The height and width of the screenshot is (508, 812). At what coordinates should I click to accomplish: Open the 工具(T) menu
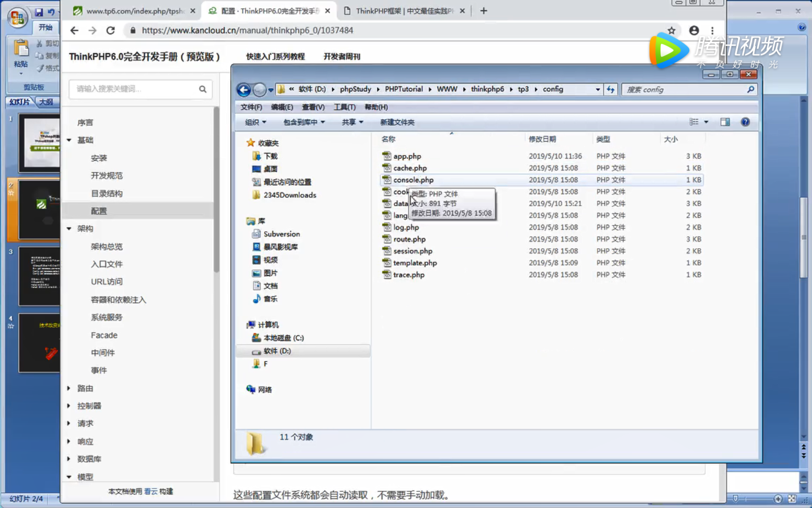[x=345, y=107]
